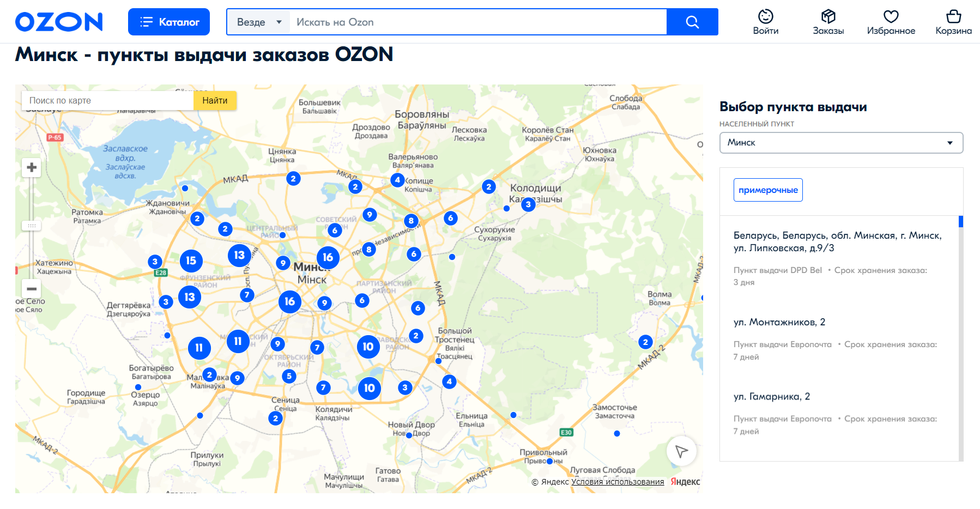
Task: Click the single point marker near Привольный
Action: 549,461
